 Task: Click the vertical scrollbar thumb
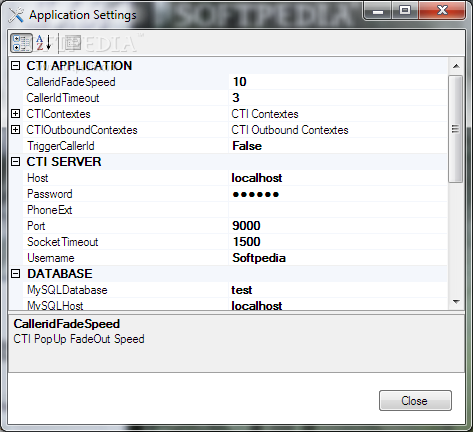(x=456, y=129)
